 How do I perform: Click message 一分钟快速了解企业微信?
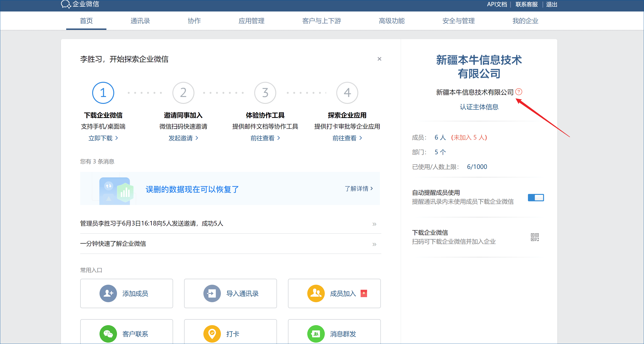pyautogui.click(x=113, y=244)
